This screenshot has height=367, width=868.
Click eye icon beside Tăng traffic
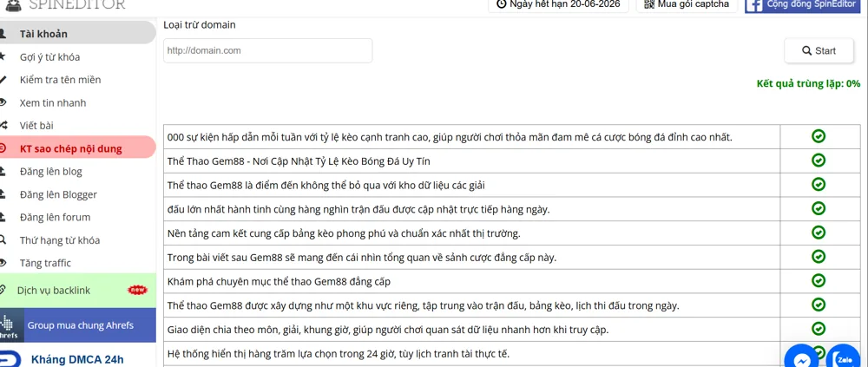pos(3,262)
